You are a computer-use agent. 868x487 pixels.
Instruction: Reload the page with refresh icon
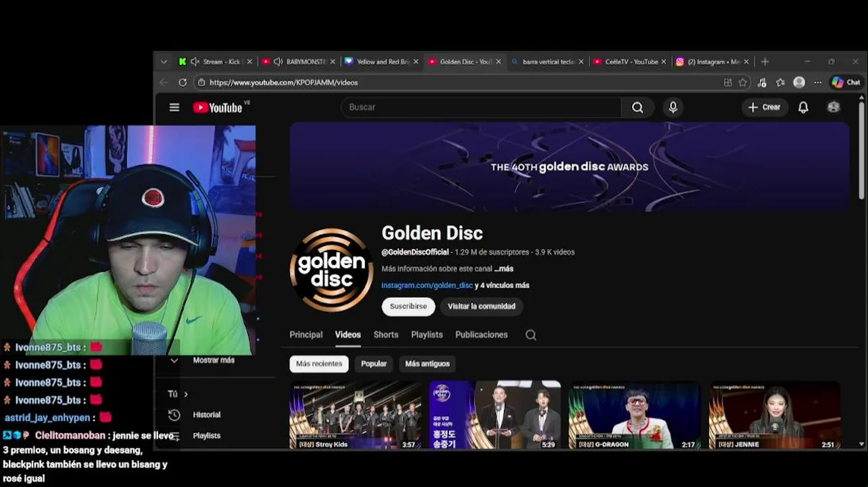(x=183, y=83)
